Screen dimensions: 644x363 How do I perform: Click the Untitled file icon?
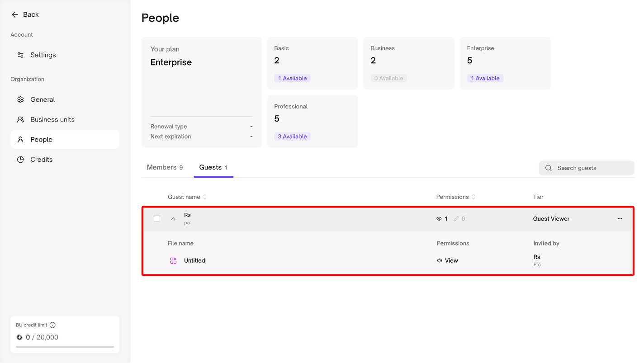[173, 261]
